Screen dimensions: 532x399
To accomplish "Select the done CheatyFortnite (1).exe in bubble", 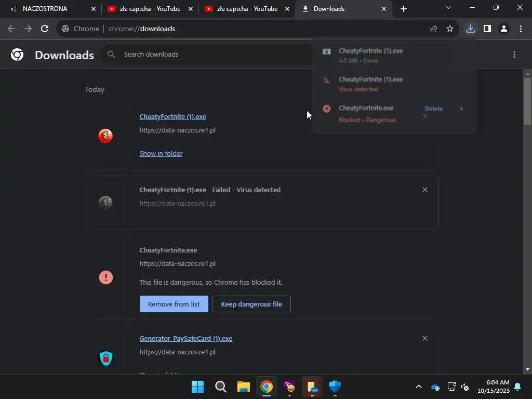I will 394,55.
